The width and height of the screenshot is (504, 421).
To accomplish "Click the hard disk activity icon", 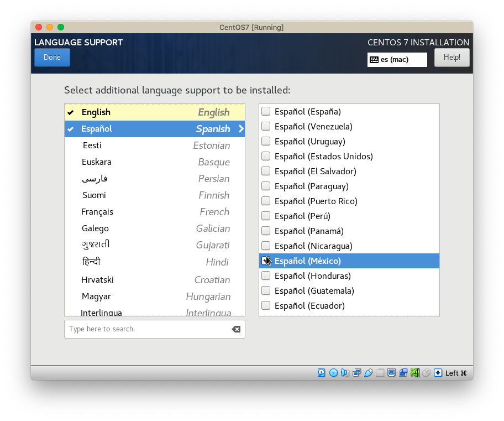I will click(x=322, y=373).
